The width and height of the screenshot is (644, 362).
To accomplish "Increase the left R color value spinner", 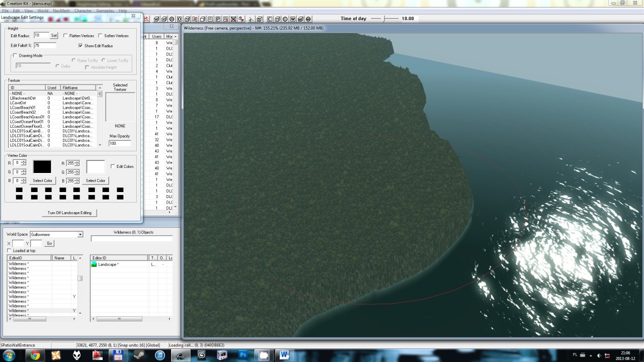I will coord(23,161).
